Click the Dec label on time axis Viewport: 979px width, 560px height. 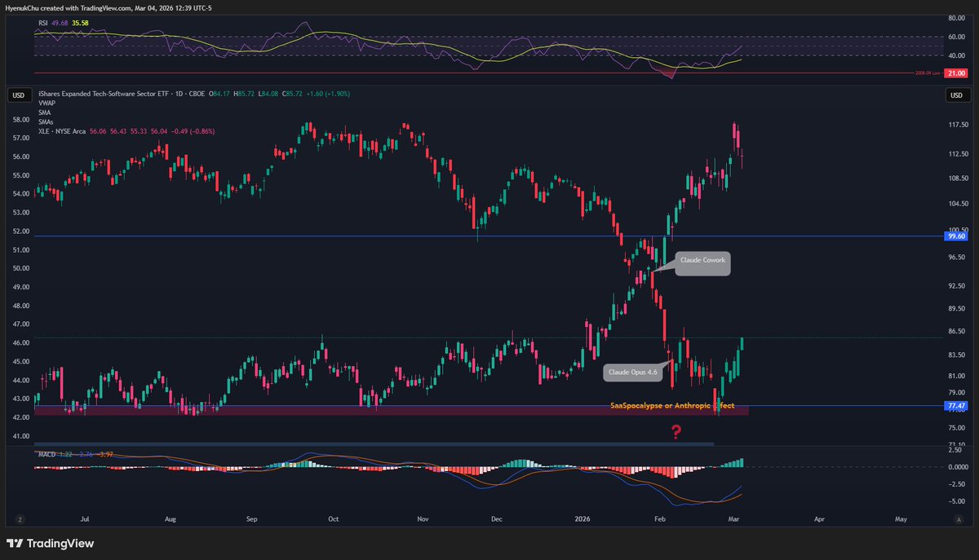(x=496, y=518)
